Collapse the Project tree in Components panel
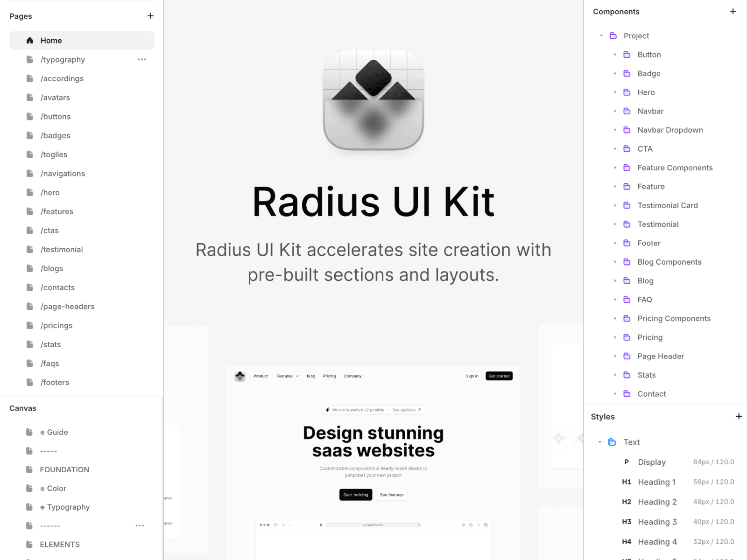This screenshot has width=747, height=560. tap(601, 35)
